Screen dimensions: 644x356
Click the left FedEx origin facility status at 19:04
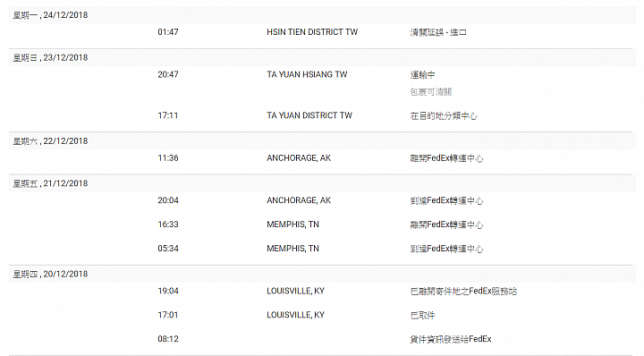(x=463, y=292)
